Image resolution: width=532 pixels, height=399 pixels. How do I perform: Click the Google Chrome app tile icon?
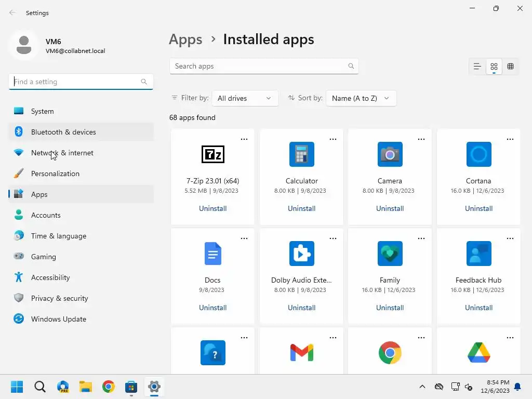click(x=390, y=353)
